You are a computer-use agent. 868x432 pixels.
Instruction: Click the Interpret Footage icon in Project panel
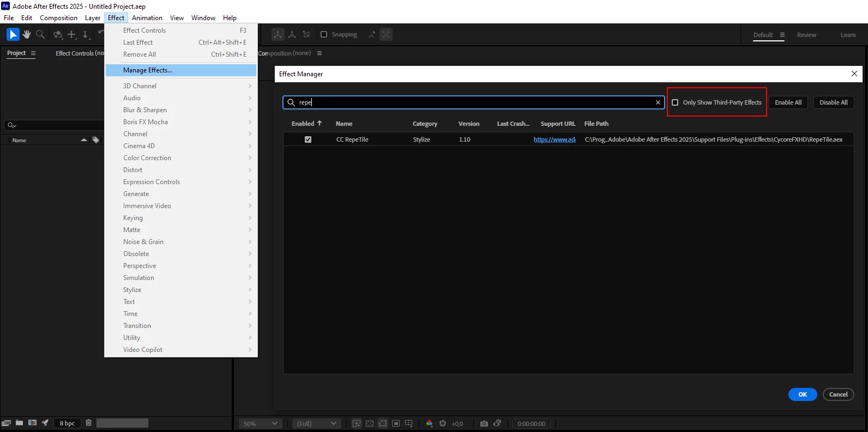(x=7, y=423)
